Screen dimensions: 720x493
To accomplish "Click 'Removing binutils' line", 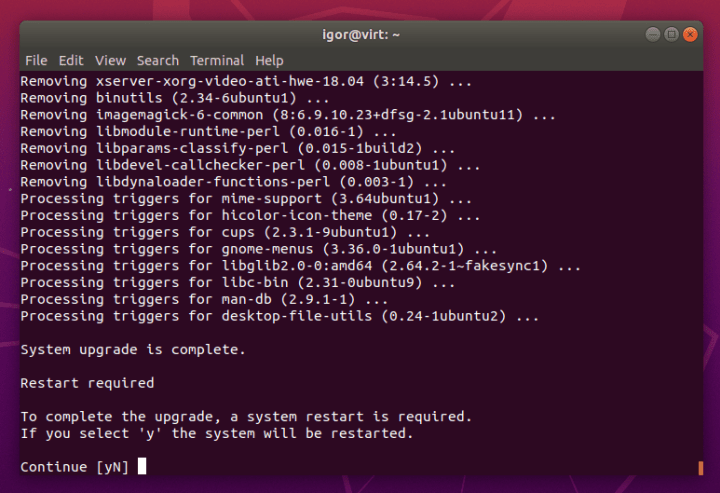I will pyautogui.click(x=174, y=98).
